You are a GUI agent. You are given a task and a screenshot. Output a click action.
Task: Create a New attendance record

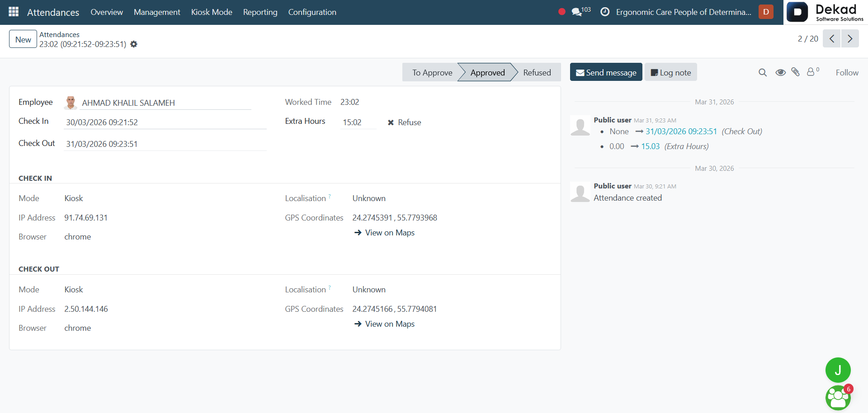23,39
